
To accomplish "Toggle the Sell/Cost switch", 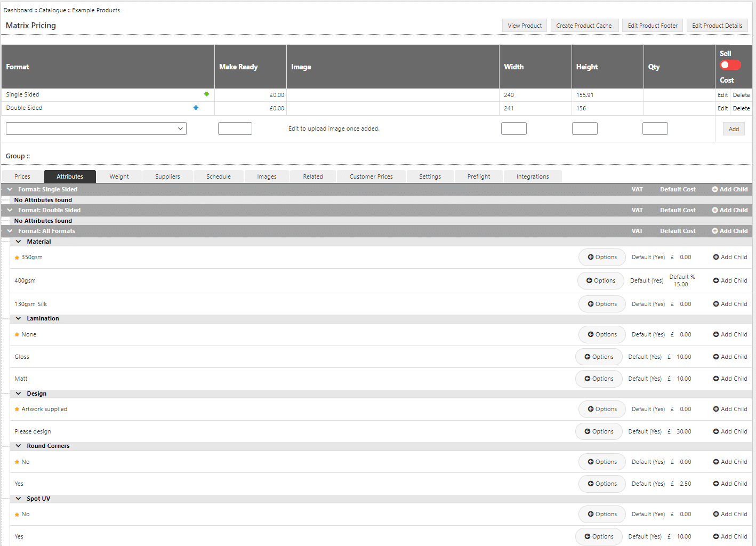I will [730, 65].
